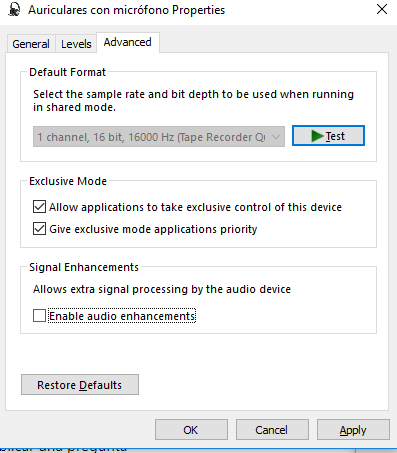Click the 'Exclusive Mode' group label
Viewport: 397px width, 453px height.
tap(68, 181)
